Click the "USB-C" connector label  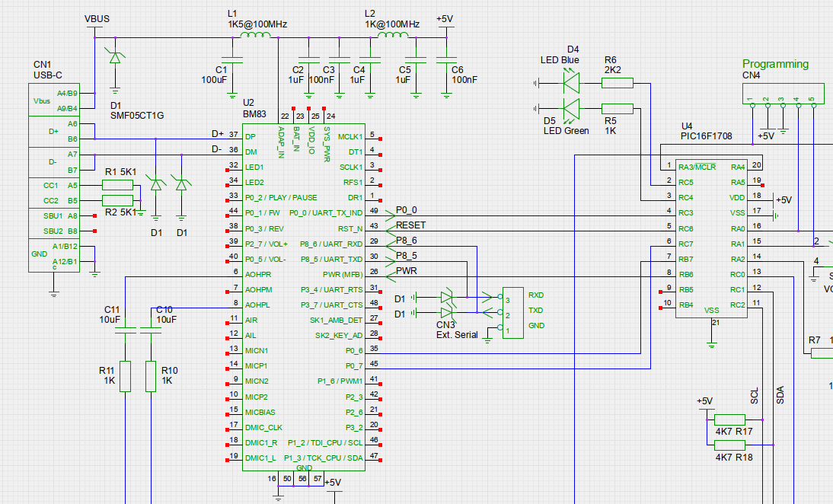point(48,75)
